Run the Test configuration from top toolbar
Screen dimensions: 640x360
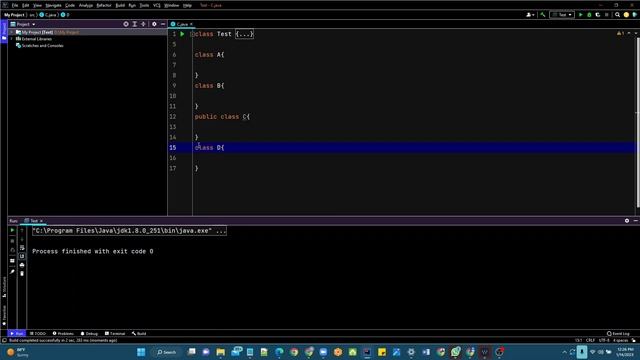point(581,15)
